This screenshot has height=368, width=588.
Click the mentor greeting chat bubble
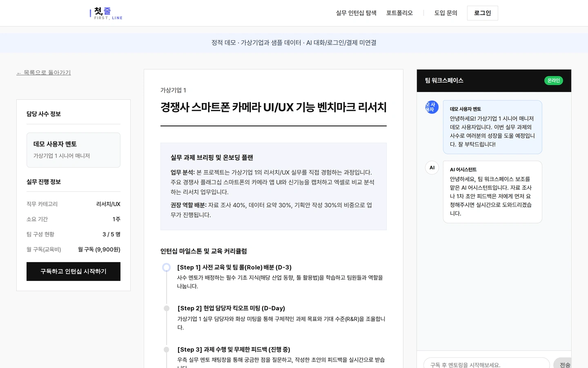[492, 127]
